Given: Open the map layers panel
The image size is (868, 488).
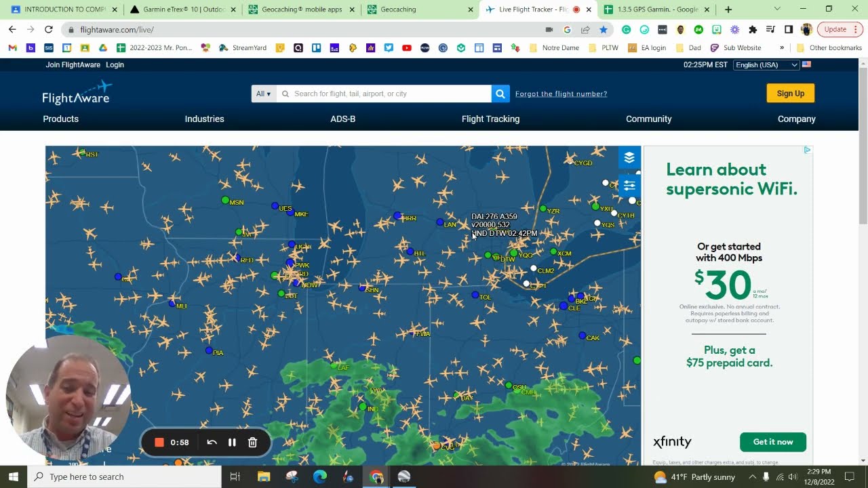Looking at the screenshot, I should [629, 157].
